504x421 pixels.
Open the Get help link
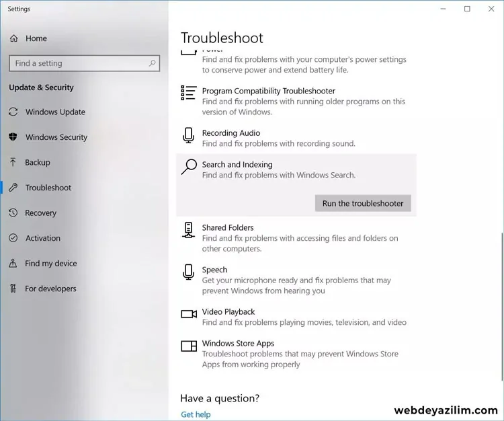pos(196,414)
